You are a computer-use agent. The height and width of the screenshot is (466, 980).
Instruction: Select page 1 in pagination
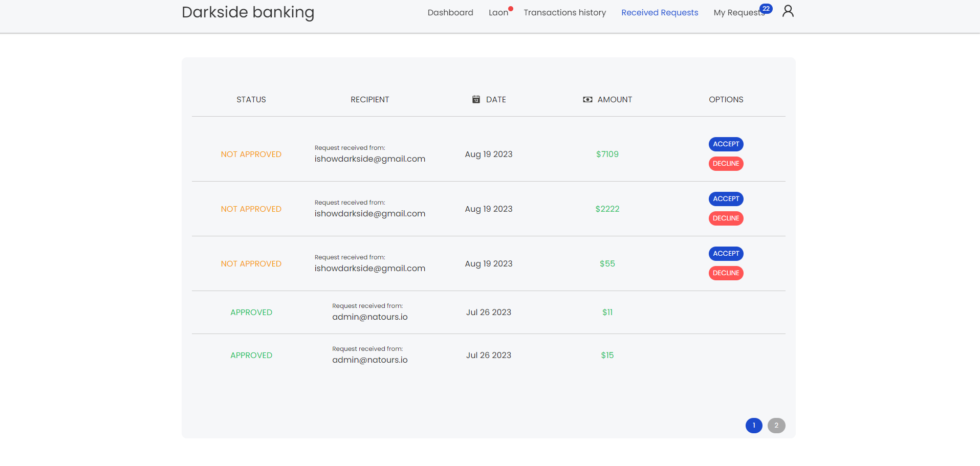[754, 425]
